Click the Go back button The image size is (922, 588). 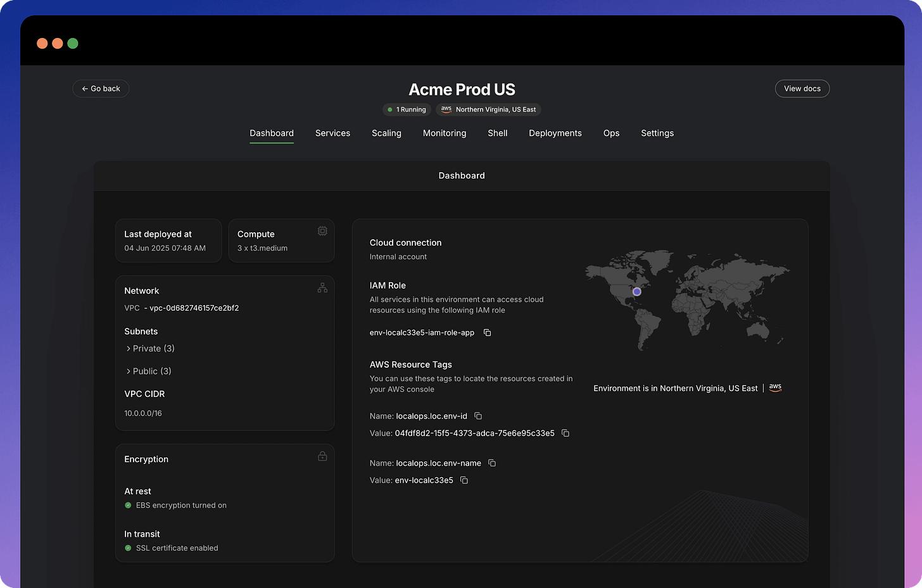tap(101, 89)
